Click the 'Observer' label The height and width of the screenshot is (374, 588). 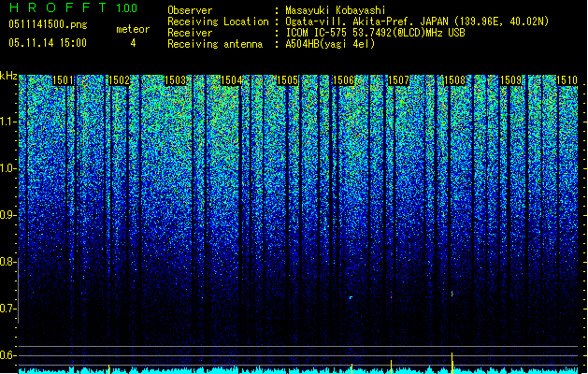(x=190, y=10)
